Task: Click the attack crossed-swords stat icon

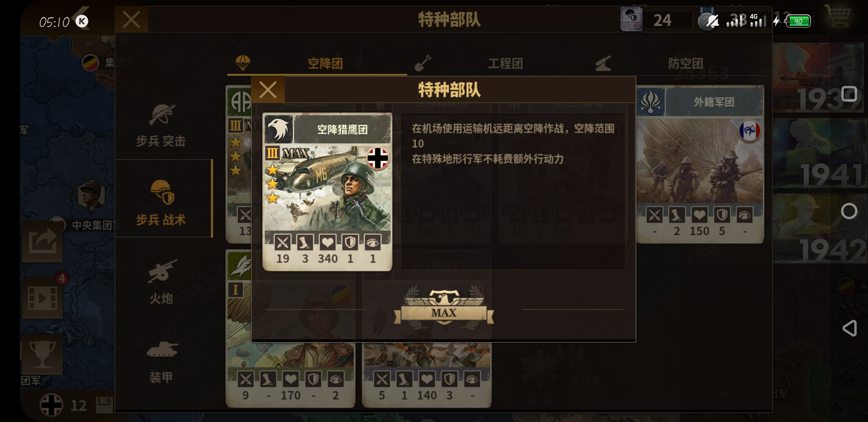Action: click(282, 243)
